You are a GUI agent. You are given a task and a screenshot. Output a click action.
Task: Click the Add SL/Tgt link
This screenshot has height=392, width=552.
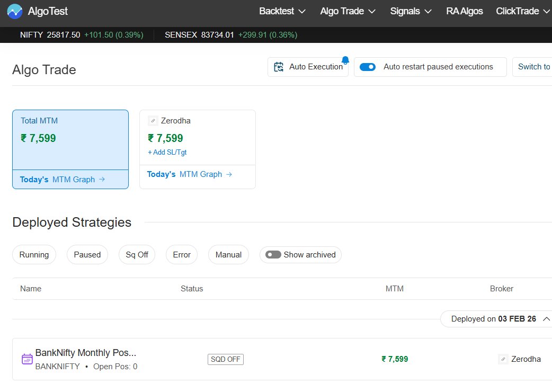[167, 152]
